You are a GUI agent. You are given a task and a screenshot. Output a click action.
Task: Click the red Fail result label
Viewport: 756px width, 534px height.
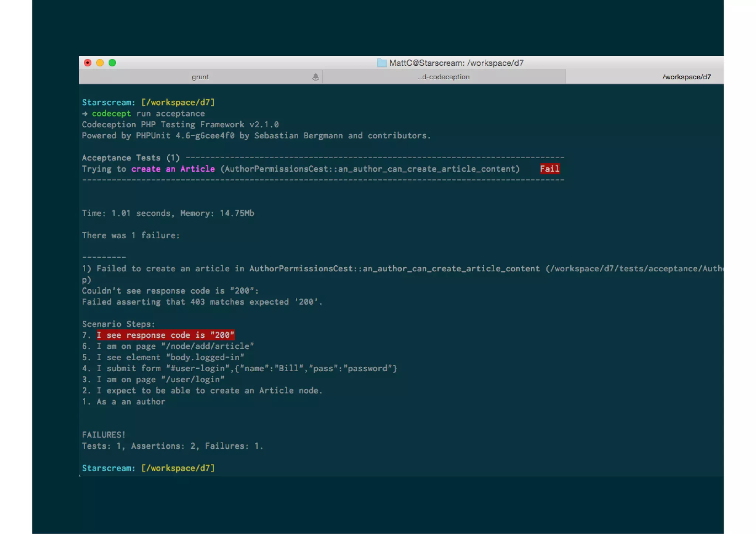549,169
